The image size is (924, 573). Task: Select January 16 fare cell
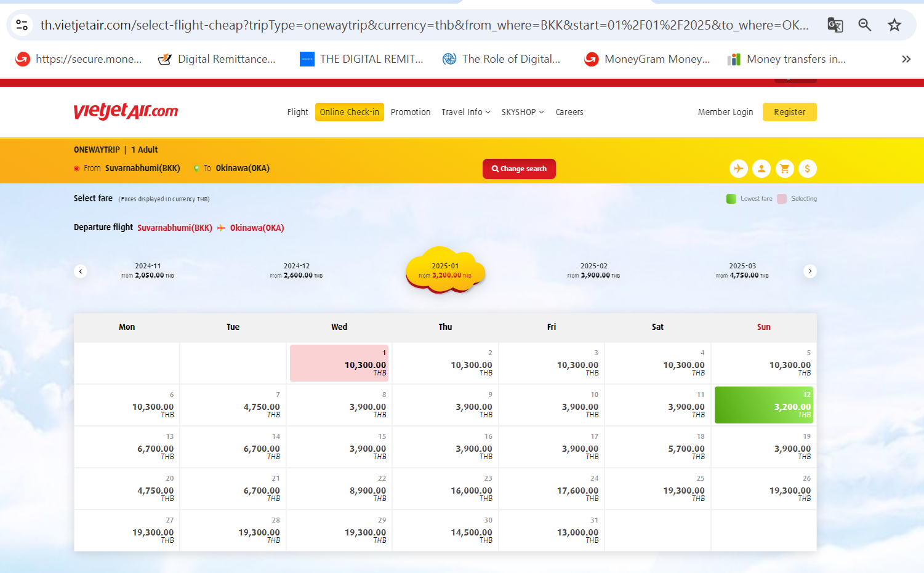[x=445, y=447]
